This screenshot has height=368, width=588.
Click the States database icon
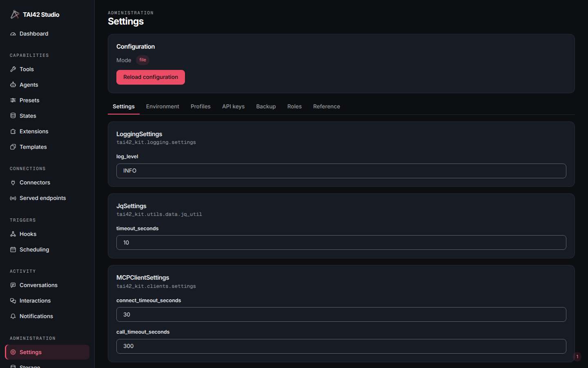coord(13,116)
